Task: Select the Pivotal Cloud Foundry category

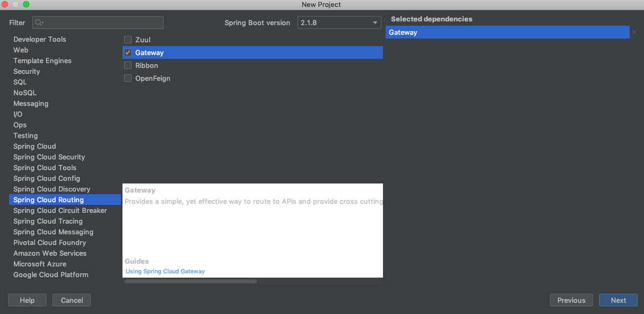Action: click(50, 242)
